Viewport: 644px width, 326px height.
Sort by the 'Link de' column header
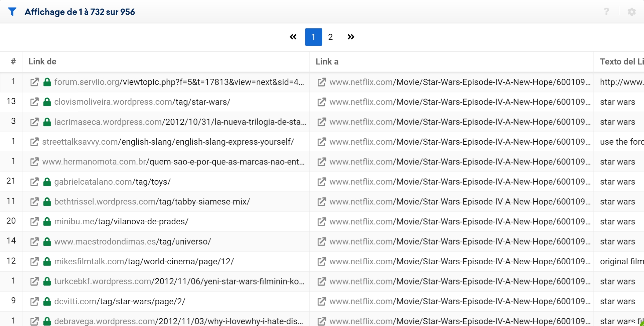click(42, 62)
